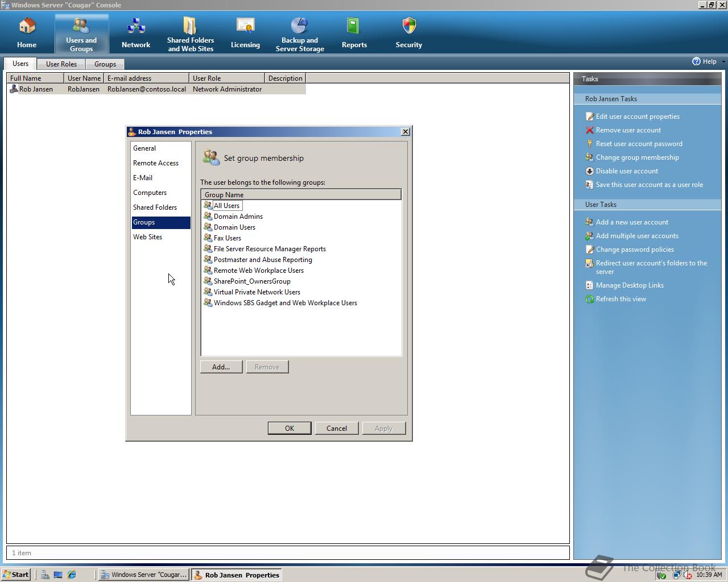The image size is (728, 582).
Task: Select Web Sites in properties sidebar
Action: [161, 237]
